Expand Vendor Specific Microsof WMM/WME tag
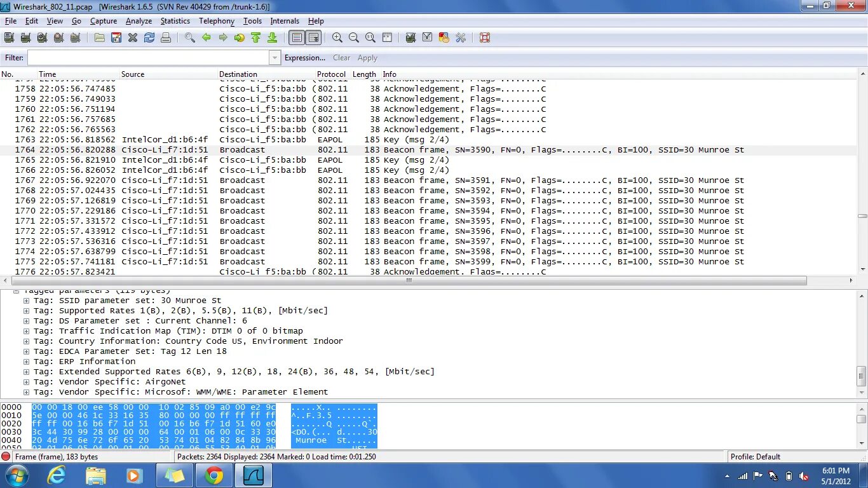This screenshot has width=868, height=488. click(27, 392)
